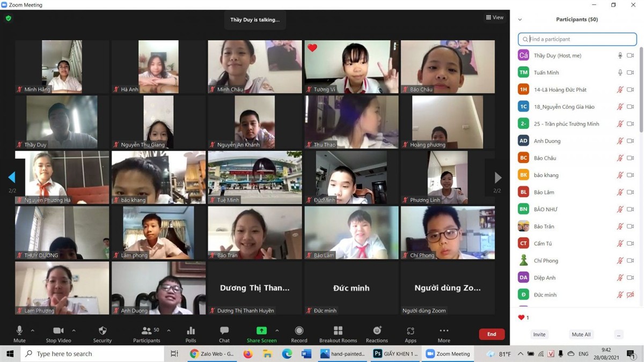Viewport: 644px width, 362px height.
Task: Open Breakout Rooms
Action: 338,331
